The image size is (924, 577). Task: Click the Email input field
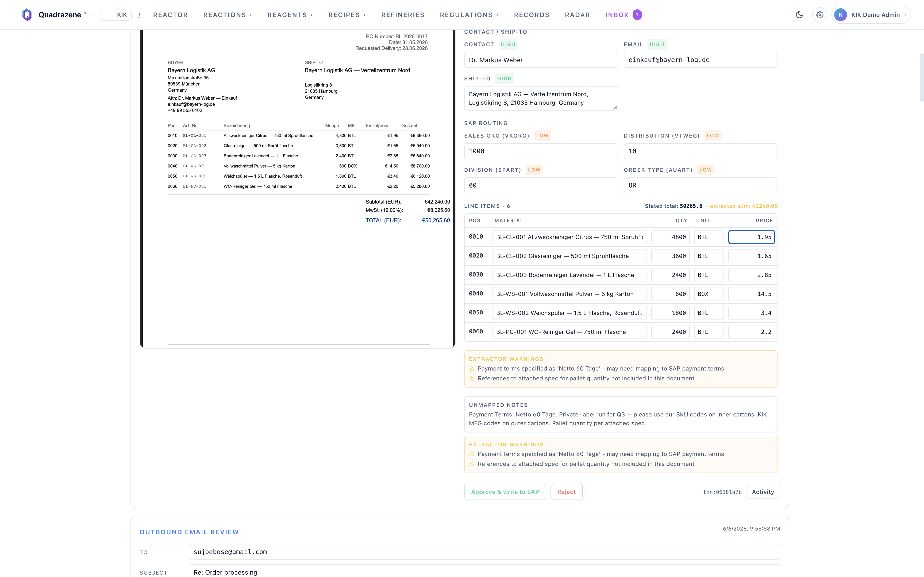[x=700, y=60]
